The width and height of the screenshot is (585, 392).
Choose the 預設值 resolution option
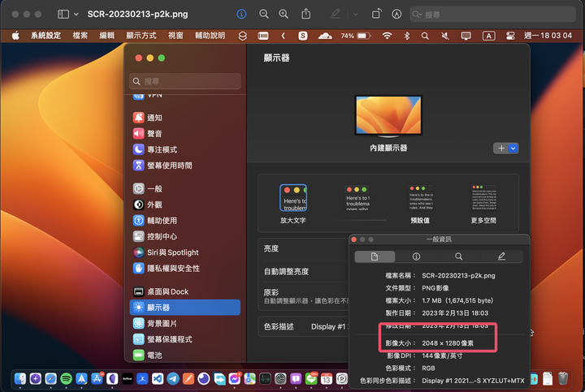[x=420, y=205]
